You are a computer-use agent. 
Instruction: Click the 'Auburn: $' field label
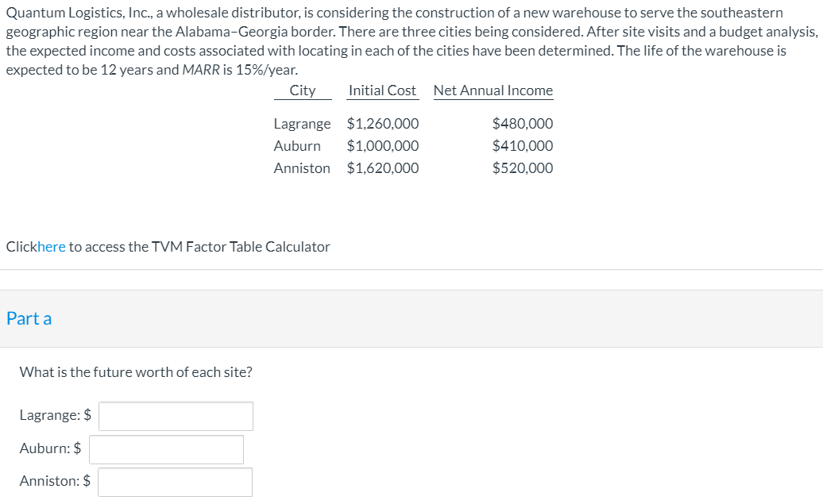pyautogui.click(x=50, y=448)
